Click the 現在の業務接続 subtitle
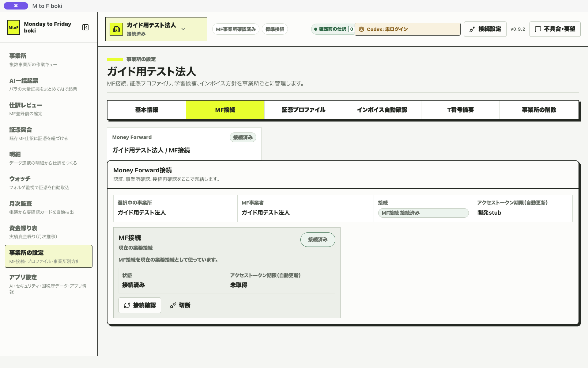 click(135, 248)
